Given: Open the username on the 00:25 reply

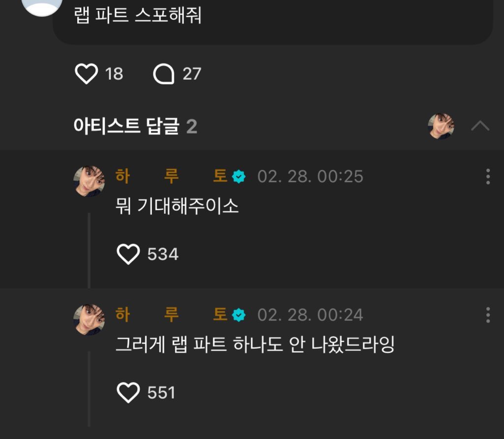Looking at the screenshot, I should tap(171, 176).
